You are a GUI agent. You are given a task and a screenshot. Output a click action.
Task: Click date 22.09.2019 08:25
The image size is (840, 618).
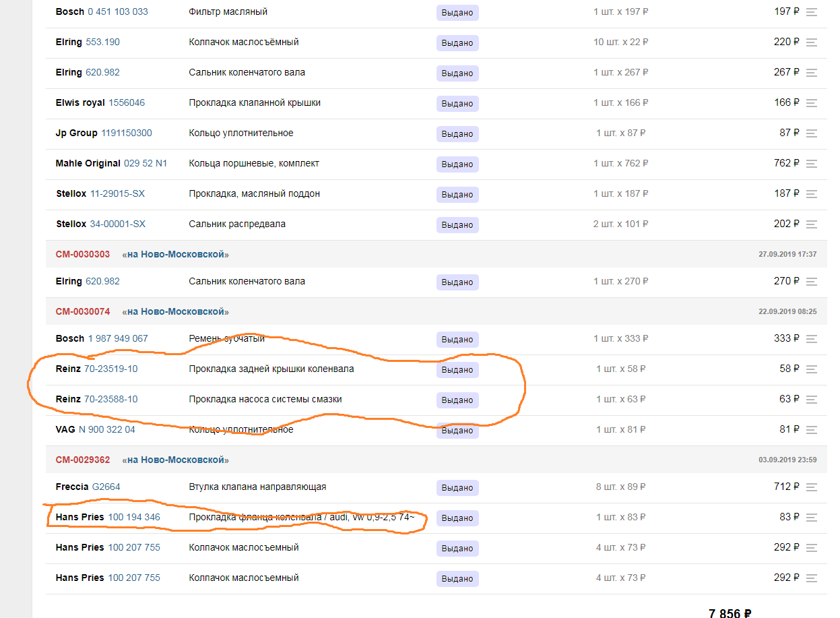point(787,311)
